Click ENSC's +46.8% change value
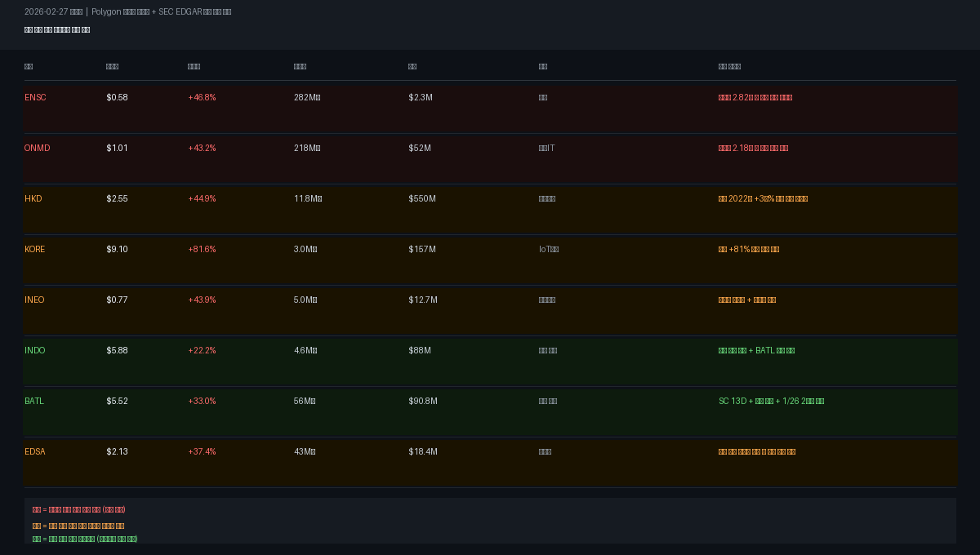 click(x=202, y=97)
